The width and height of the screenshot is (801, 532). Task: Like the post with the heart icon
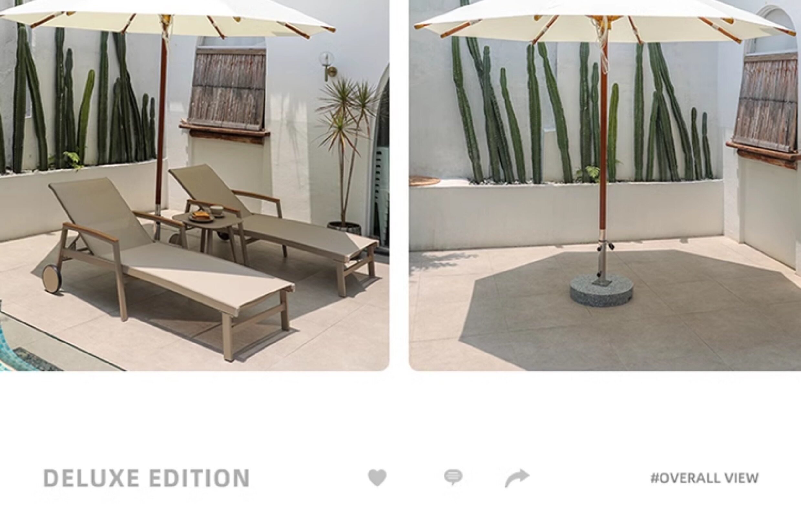(x=377, y=477)
